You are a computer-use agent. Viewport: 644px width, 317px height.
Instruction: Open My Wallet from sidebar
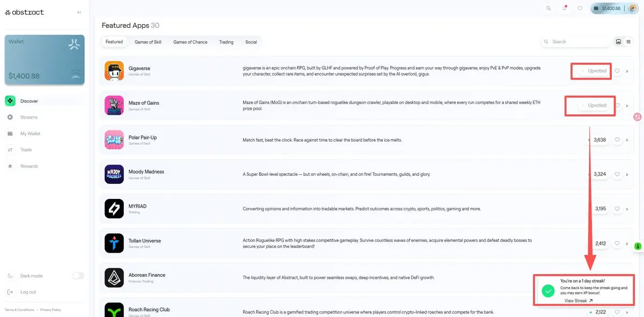(30, 134)
